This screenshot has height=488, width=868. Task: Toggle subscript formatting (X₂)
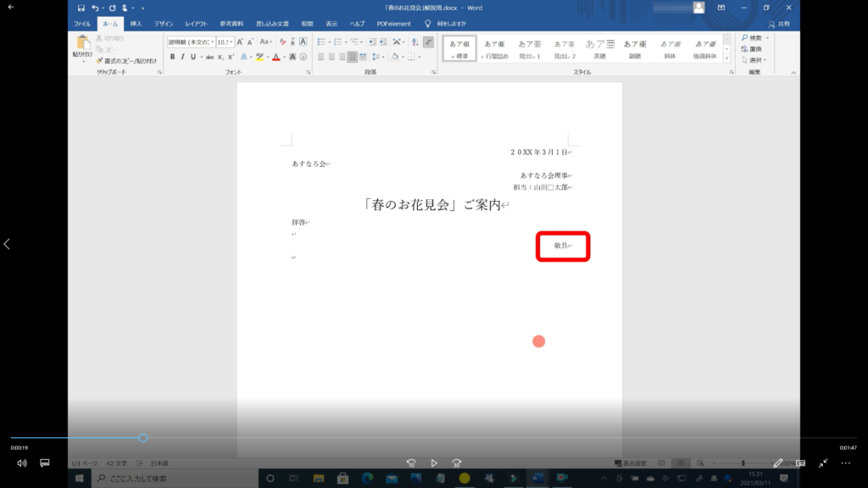[x=220, y=57]
